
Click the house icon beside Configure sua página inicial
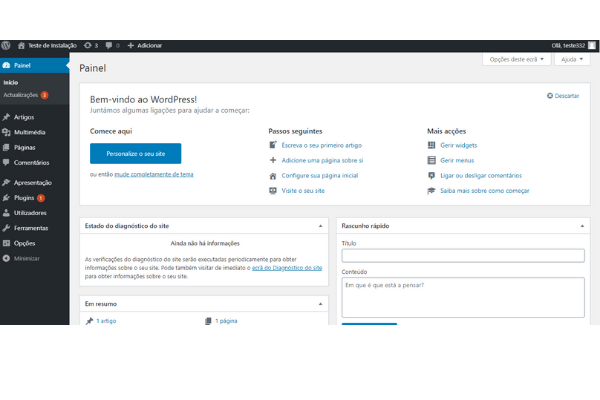tap(273, 176)
